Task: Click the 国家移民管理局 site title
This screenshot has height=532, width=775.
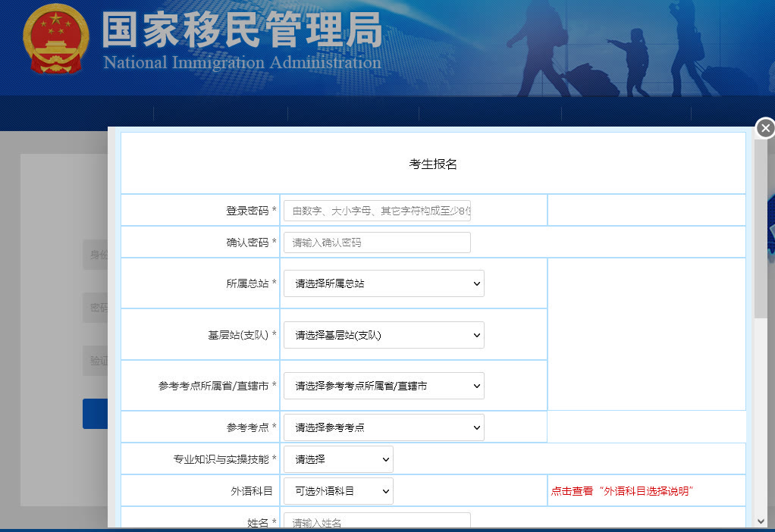Action: 242,30
